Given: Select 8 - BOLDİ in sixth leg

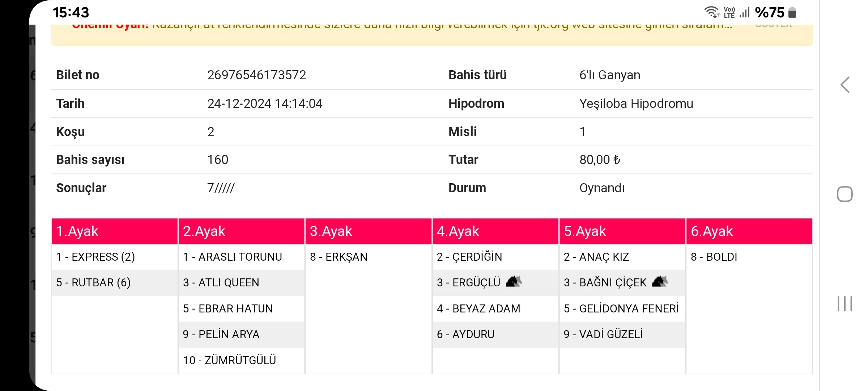Looking at the screenshot, I should pyautogui.click(x=714, y=257).
